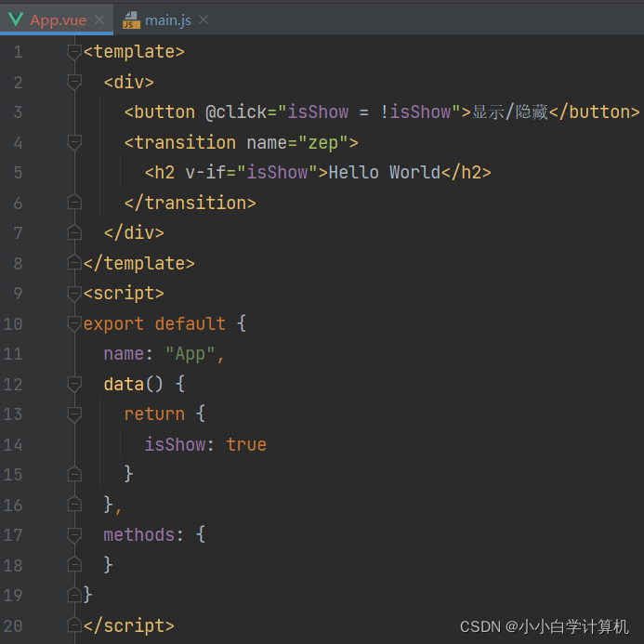Click the "App" string on line 11

[x=190, y=354]
